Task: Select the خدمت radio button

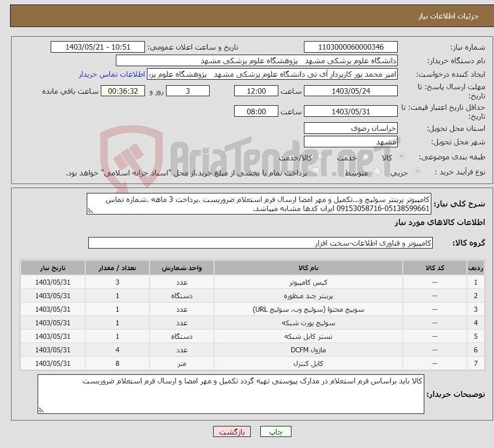Action: (366, 156)
